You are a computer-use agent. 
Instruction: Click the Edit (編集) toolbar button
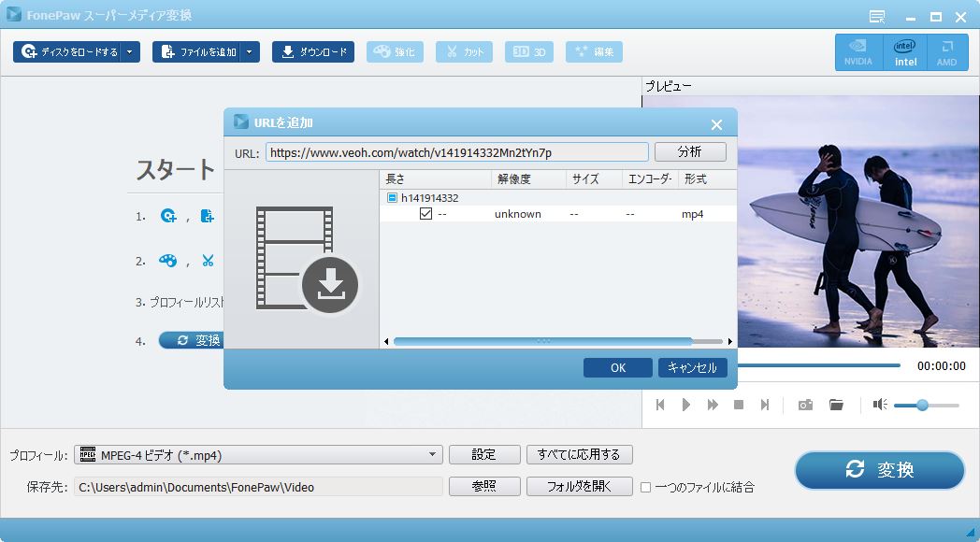pos(594,51)
